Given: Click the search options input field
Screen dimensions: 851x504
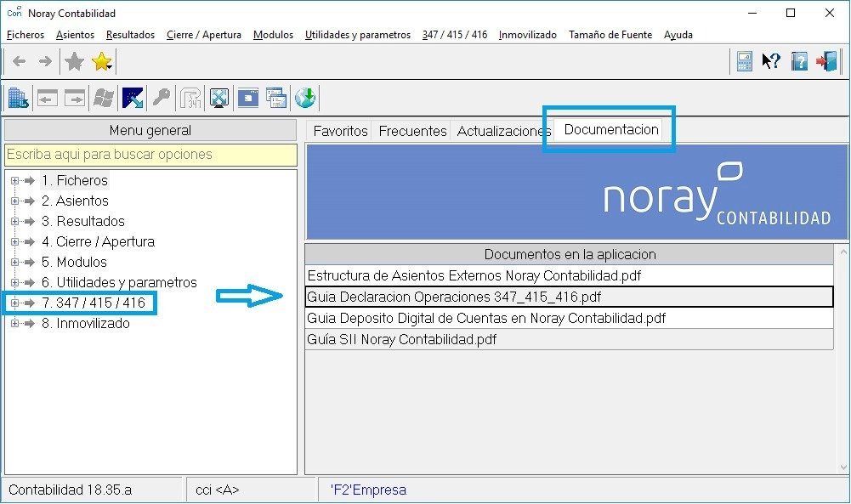Looking at the screenshot, I should tap(150, 155).
